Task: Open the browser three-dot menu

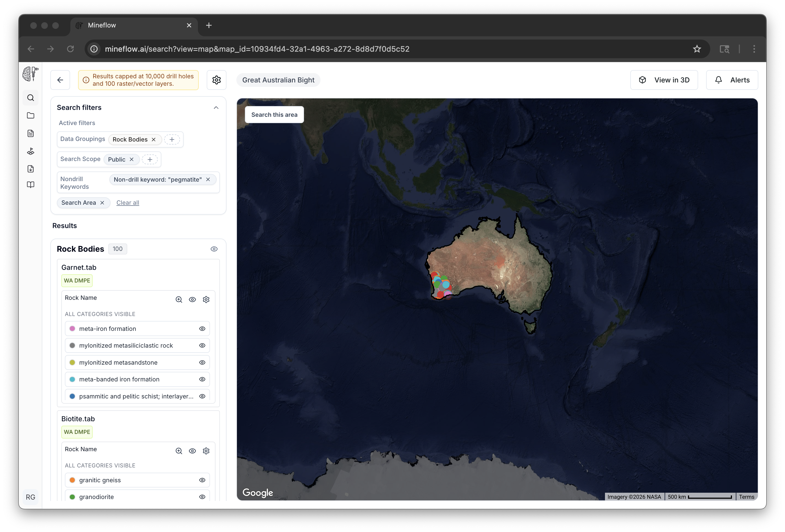Action: (x=754, y=49)
